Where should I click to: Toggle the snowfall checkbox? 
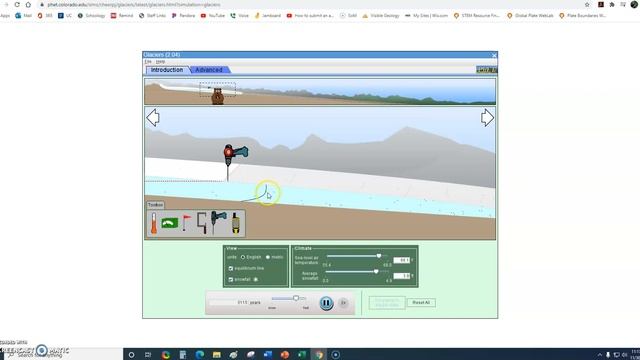[231, 279]
